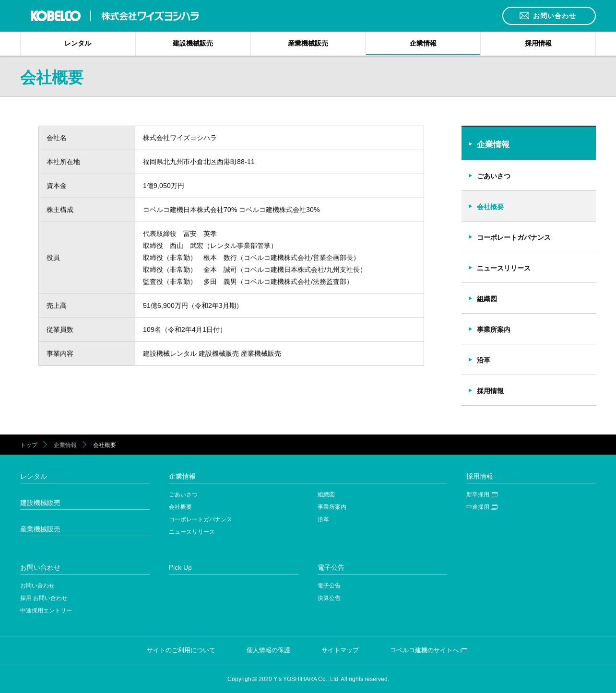Click the footer 電子公告 heading
Image resolution: width=616 pixels, height=693 pixels.
[x=331, y=567]
